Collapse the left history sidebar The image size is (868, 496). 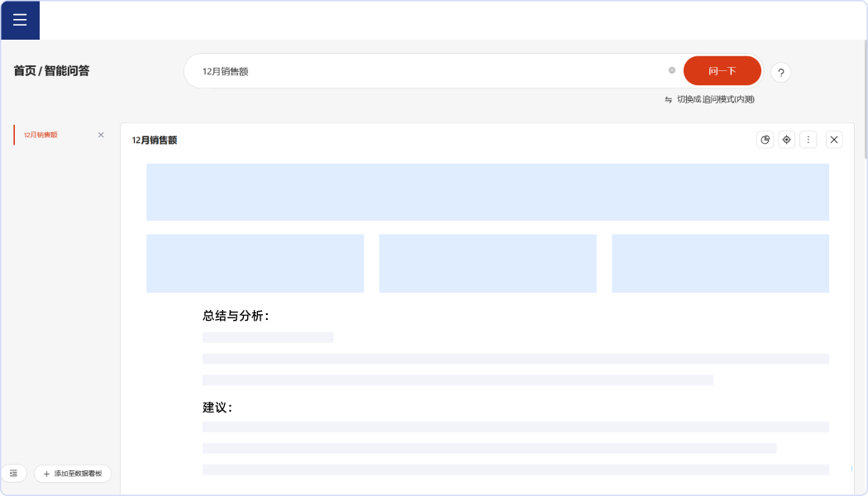coord(14,474)
